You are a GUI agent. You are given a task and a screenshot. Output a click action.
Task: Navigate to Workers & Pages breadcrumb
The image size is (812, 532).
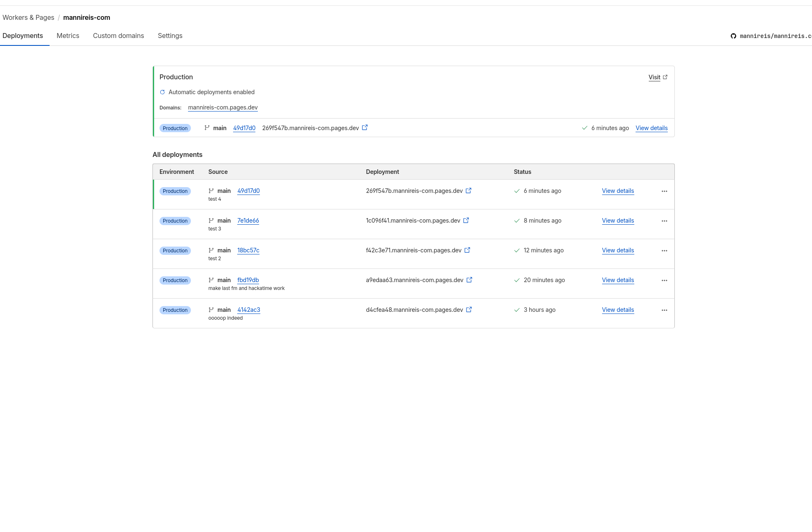point(28,17)
